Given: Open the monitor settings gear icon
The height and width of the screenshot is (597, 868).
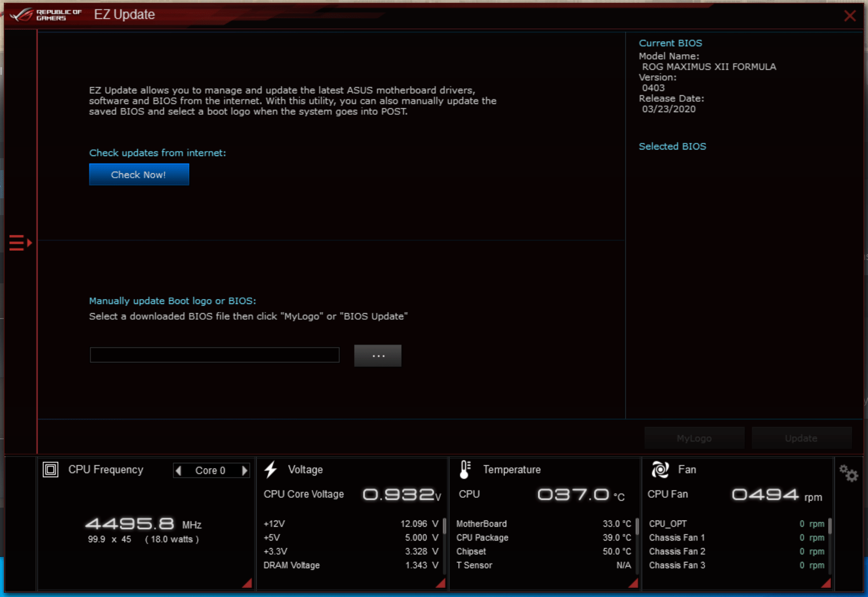Looking at the screenshot, I should click(x=848, y=474).
